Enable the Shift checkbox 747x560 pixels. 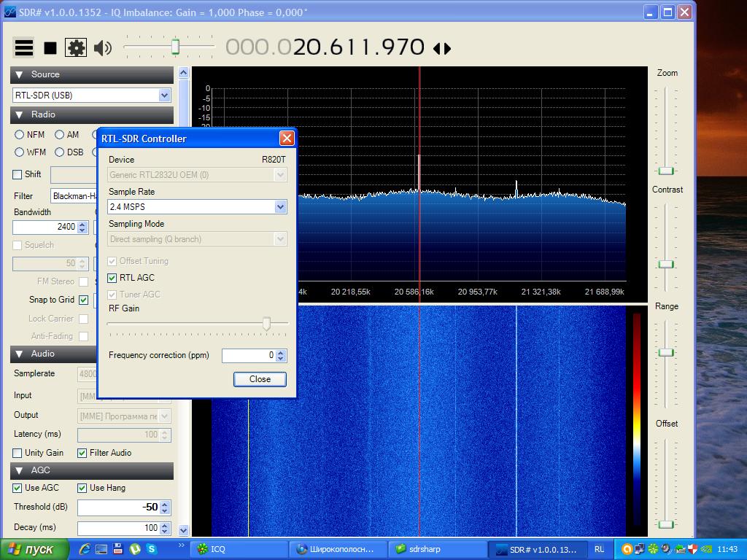point(18,174)
